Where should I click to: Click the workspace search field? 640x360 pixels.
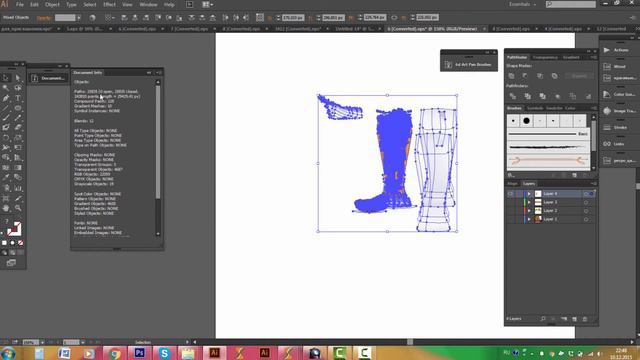[571, 4]
